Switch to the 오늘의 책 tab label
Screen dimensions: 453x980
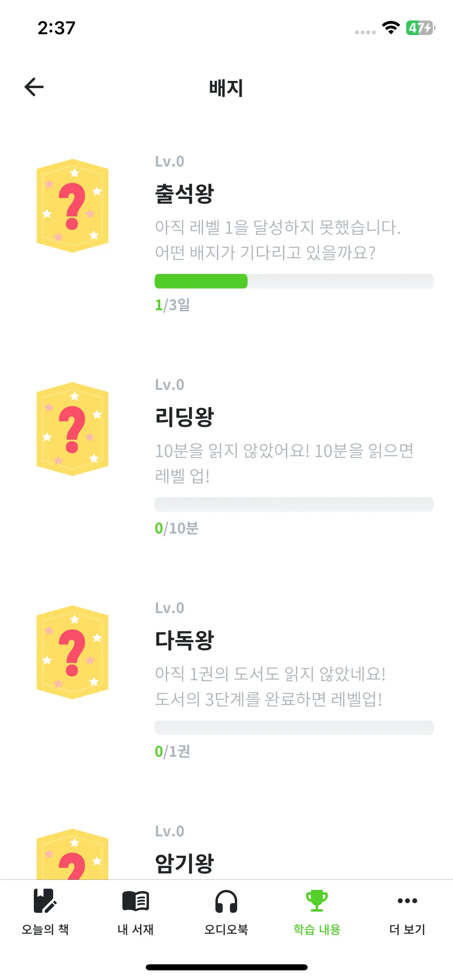[x=45, y=929]
